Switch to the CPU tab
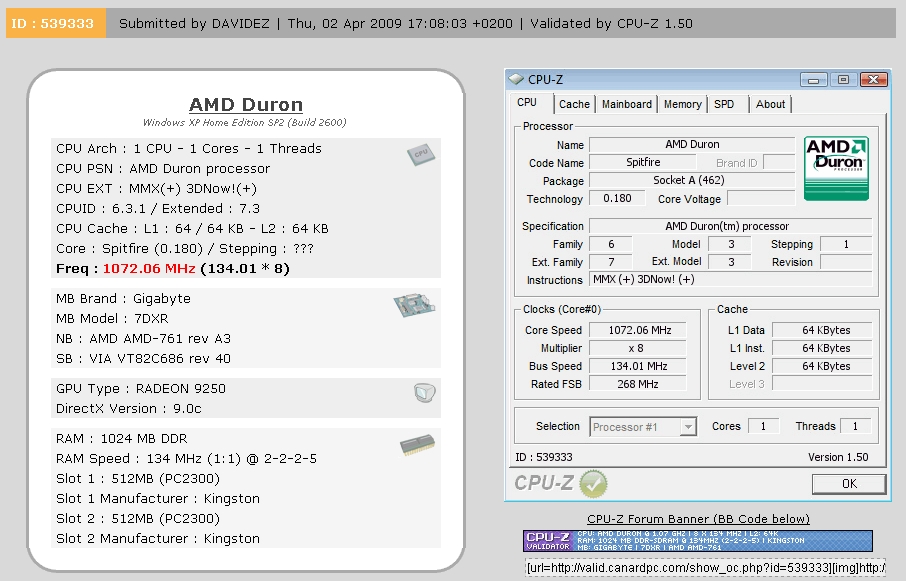 527,103
